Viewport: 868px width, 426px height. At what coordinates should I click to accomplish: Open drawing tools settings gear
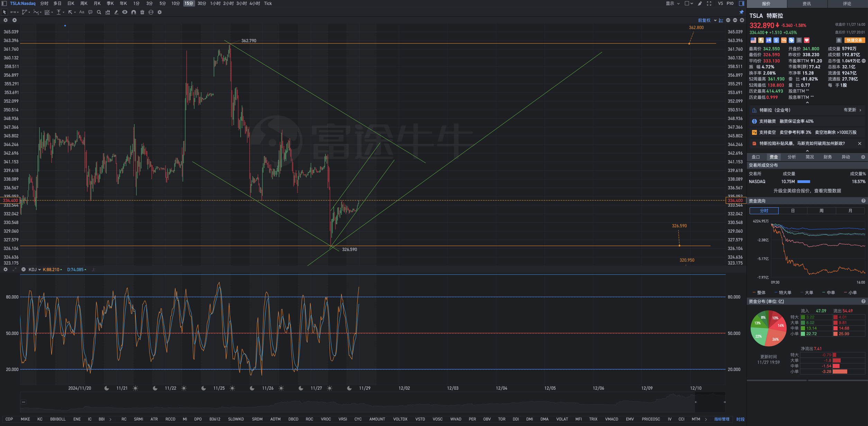pos(160,12)
